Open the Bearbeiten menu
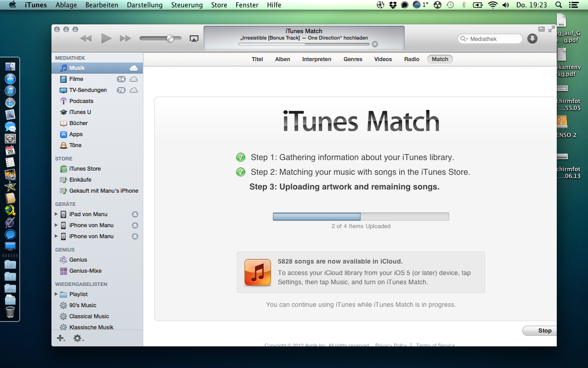Image resolution: width=588 pixels, height=368 pixels. click(x=102, y=5)
